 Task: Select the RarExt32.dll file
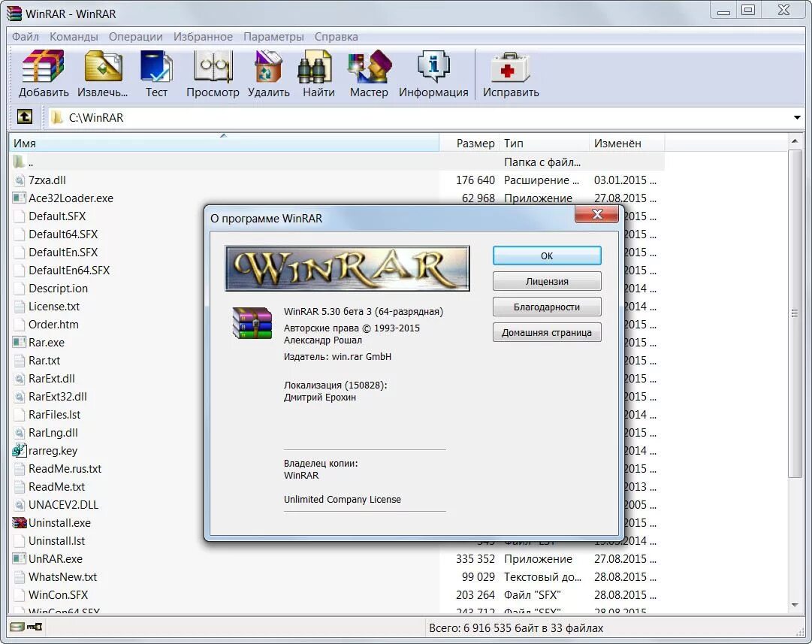pos(58,396)
